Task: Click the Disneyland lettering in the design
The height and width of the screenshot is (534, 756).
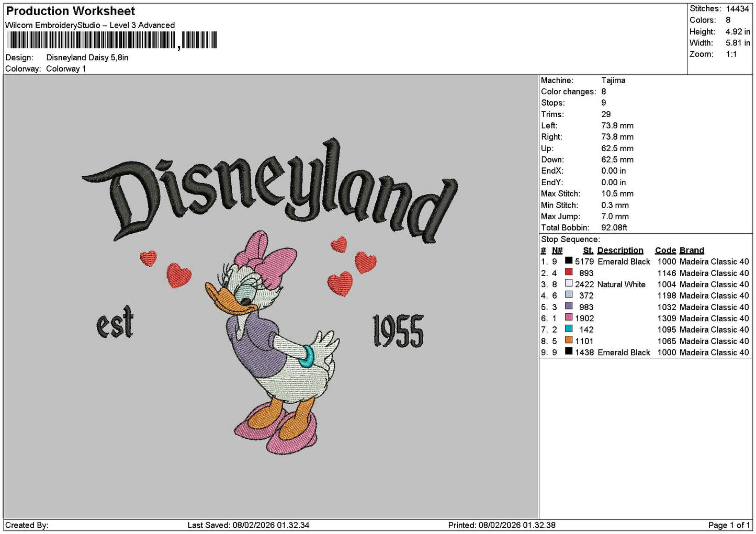Action: [270, 191]
